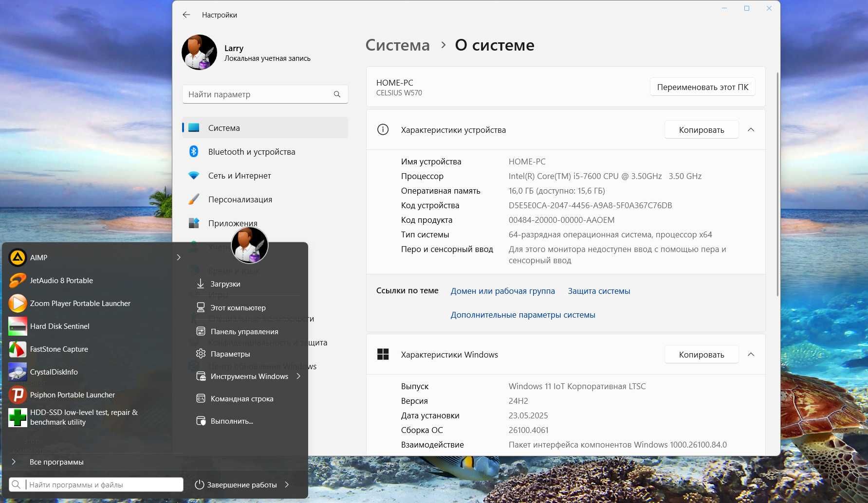Click the Bluetooth icon in settings sidebar
The width and height of the screenshot is (868, 503).
point(194,152)
